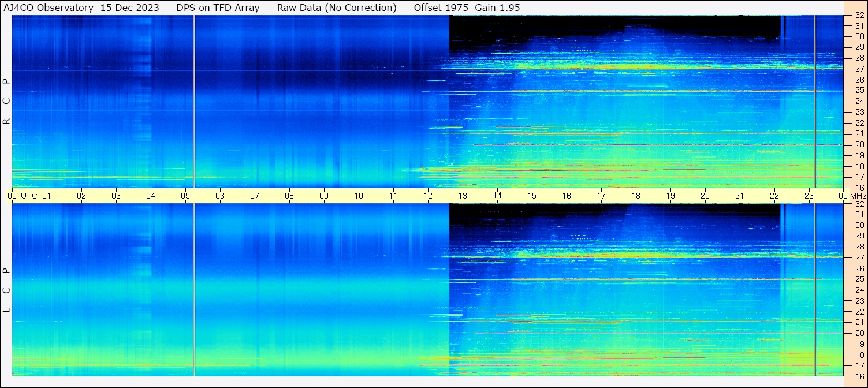Screen dimensions: 868x388
Task: Click hour label '02' on time axis
Action: coord(81,196)
